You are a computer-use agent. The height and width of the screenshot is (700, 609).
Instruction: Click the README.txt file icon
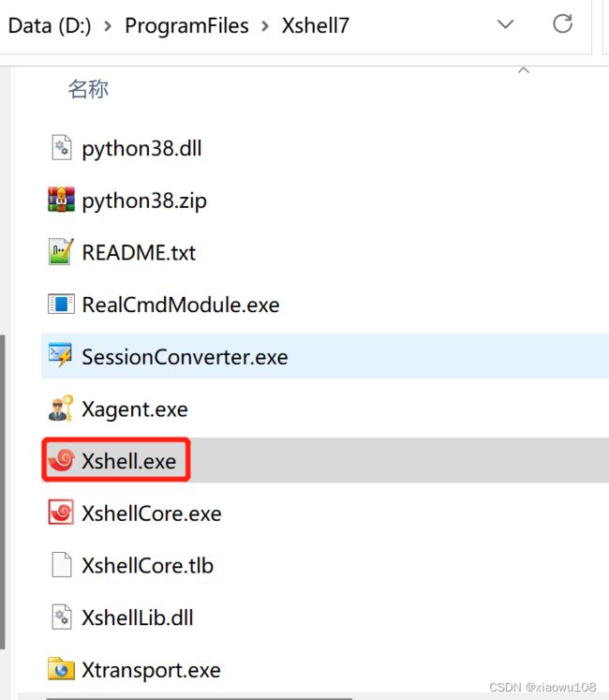[x=61, y=252]
